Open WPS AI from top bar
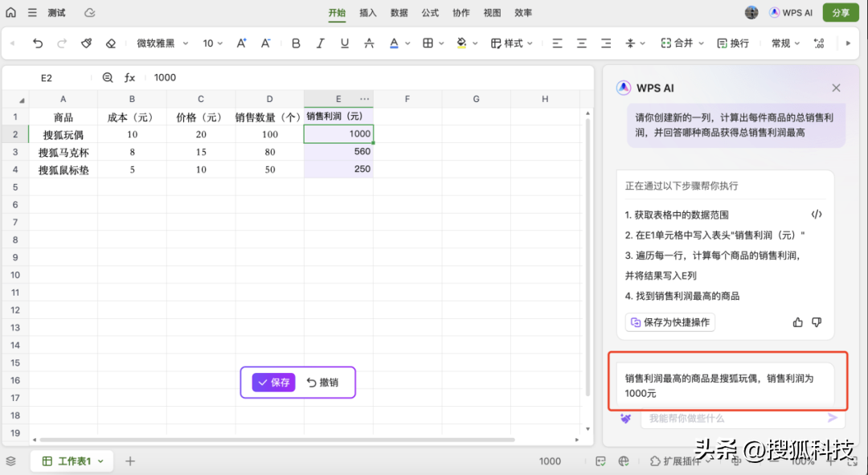 tap(791, 13)
